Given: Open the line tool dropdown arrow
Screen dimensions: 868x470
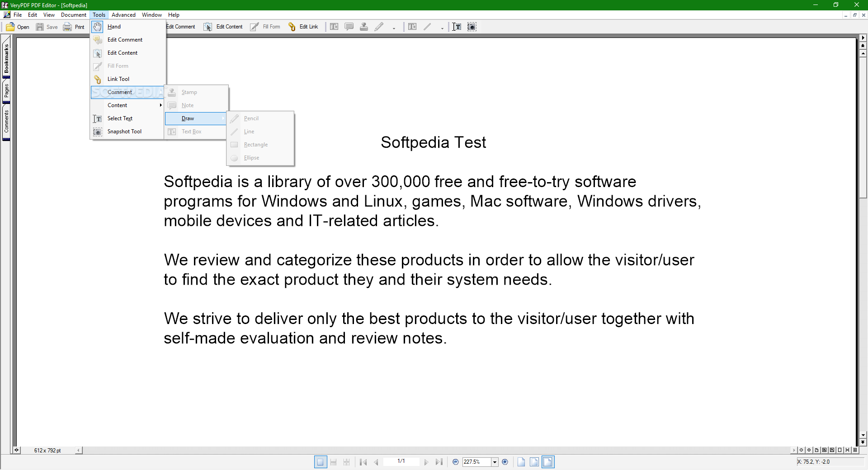Looking at the screenshot, I should click(442, 28).
